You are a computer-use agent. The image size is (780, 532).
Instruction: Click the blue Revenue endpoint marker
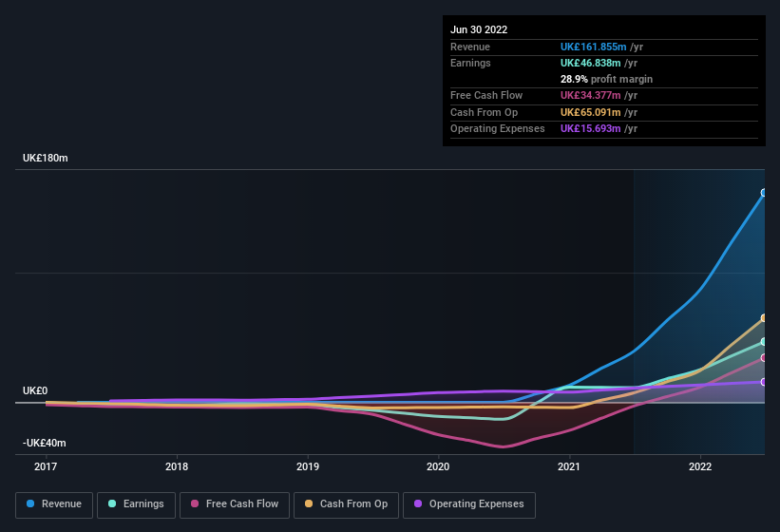tap(764, 193)
